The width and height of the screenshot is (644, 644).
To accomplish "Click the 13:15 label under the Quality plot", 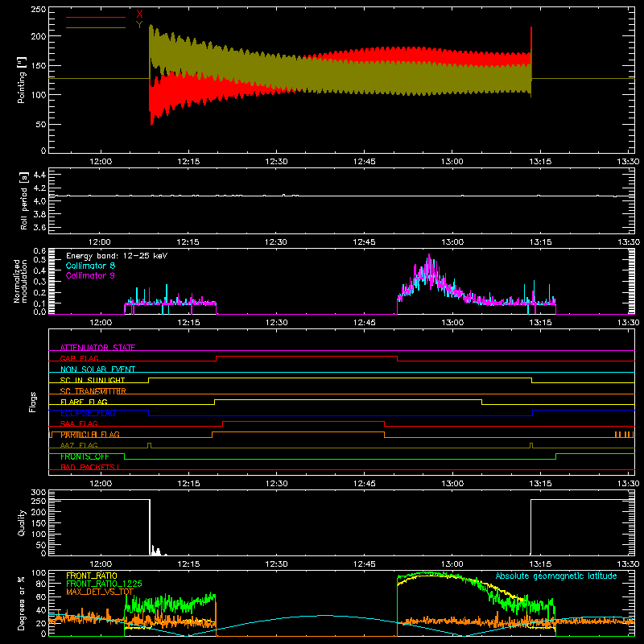I will 540,564.
